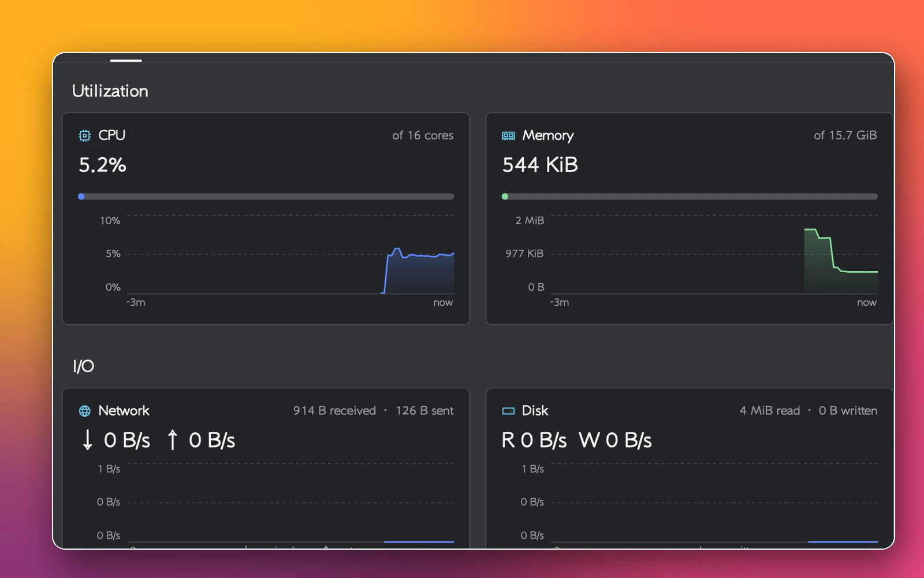Click the 'of 16 cores' label

pos(423,135)
